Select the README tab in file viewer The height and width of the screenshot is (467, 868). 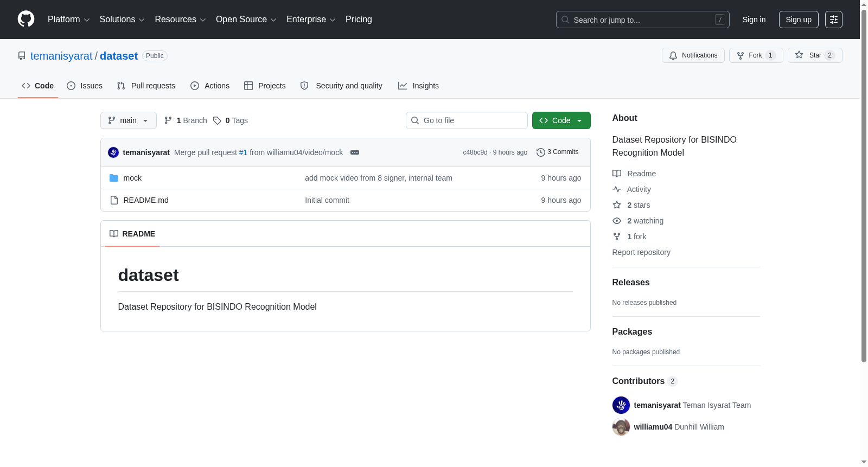point(132,234)
